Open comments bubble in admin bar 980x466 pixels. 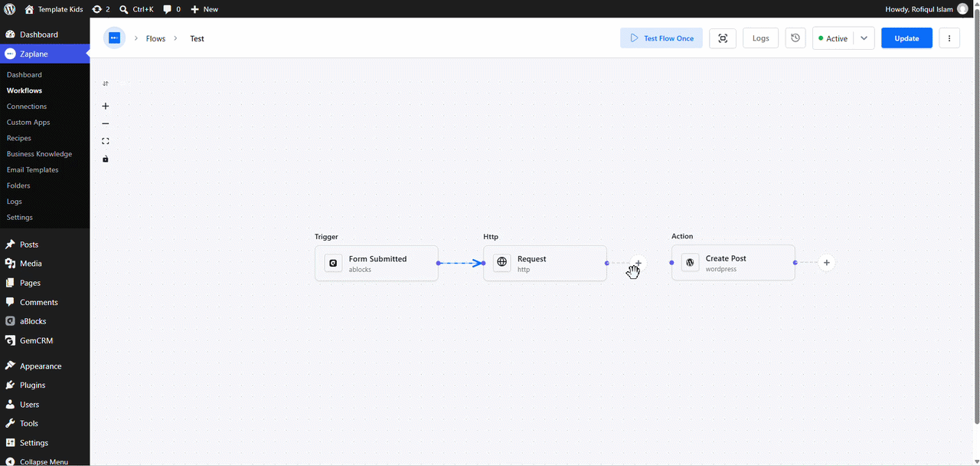171,9
